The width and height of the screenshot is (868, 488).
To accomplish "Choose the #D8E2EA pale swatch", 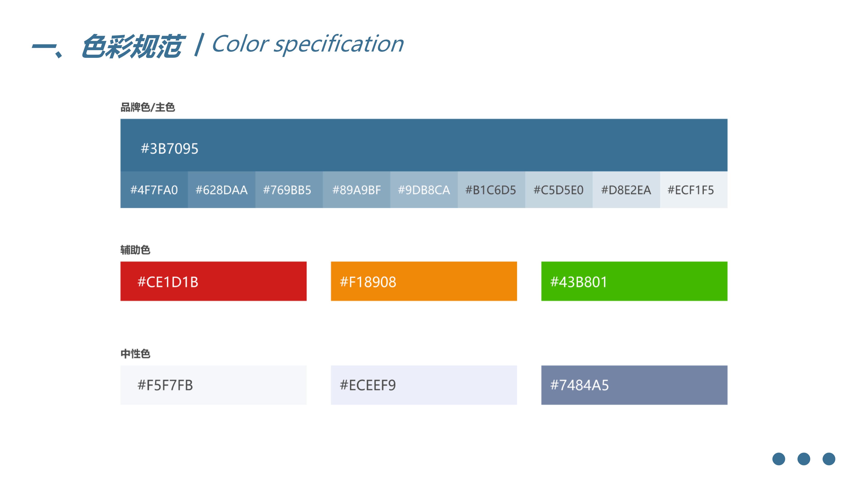I will coord(626,190).
